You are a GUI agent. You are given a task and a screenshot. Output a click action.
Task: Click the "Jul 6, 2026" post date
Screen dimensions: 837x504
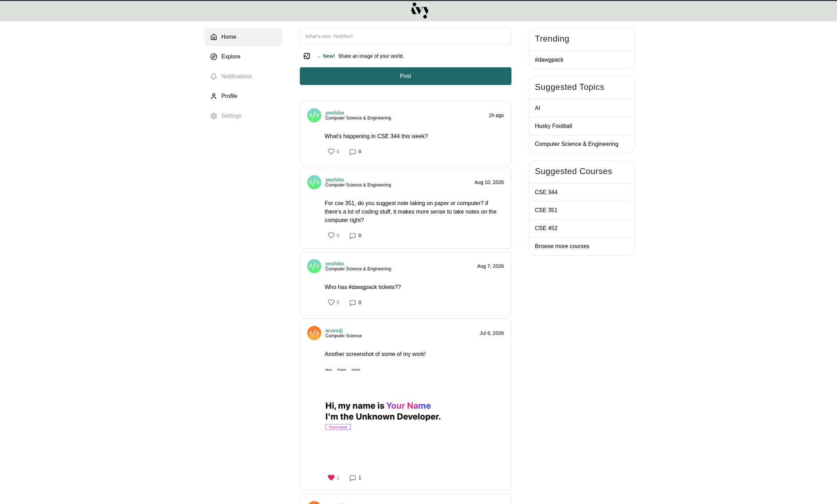coord(491,333)
